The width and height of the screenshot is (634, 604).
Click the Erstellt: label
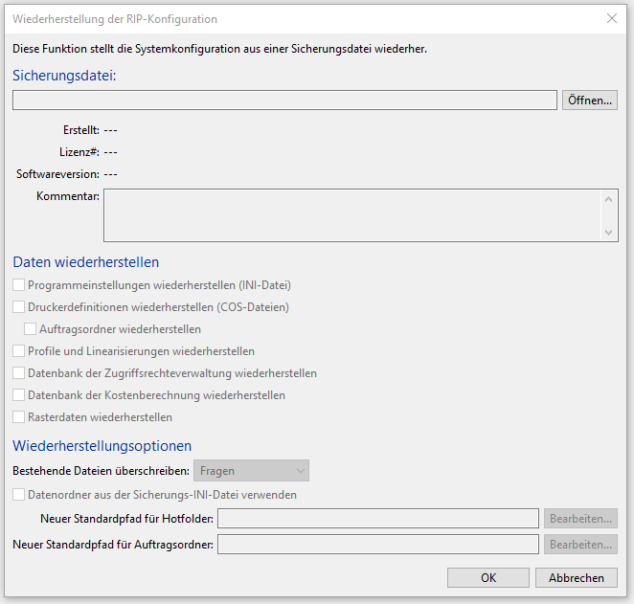pos(81,130)
